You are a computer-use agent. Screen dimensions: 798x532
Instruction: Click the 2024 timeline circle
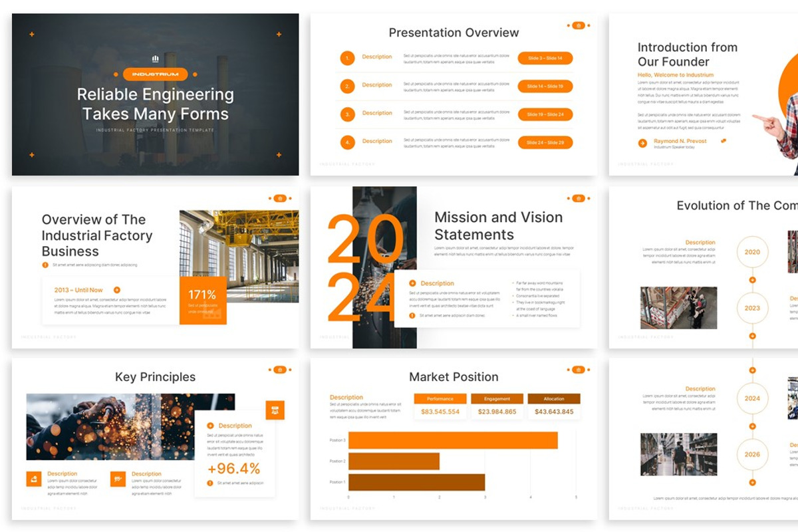tap(752, 398)
